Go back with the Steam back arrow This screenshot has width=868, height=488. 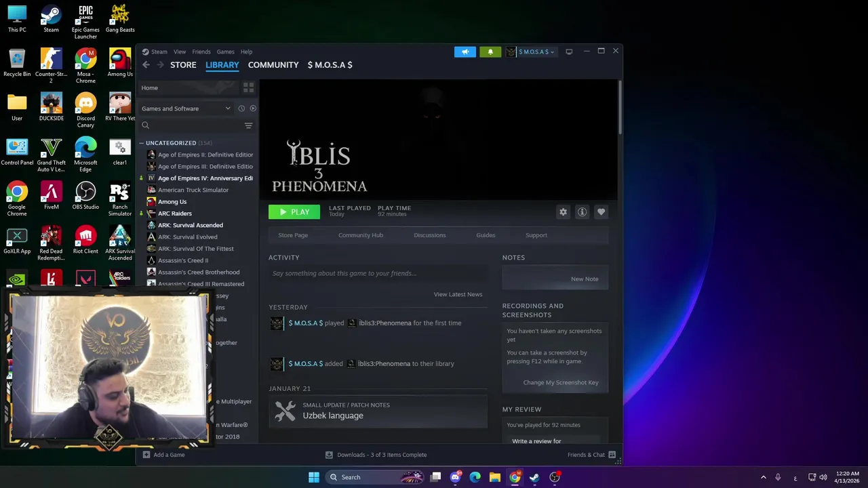coord(146,64)
